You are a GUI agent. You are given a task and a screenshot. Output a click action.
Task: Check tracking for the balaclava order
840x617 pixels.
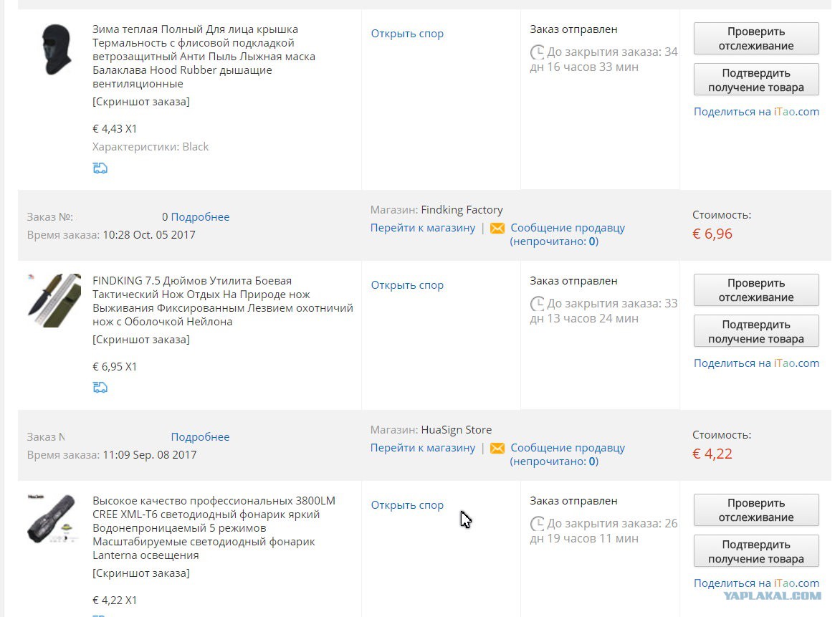click(x=756, y=39)
